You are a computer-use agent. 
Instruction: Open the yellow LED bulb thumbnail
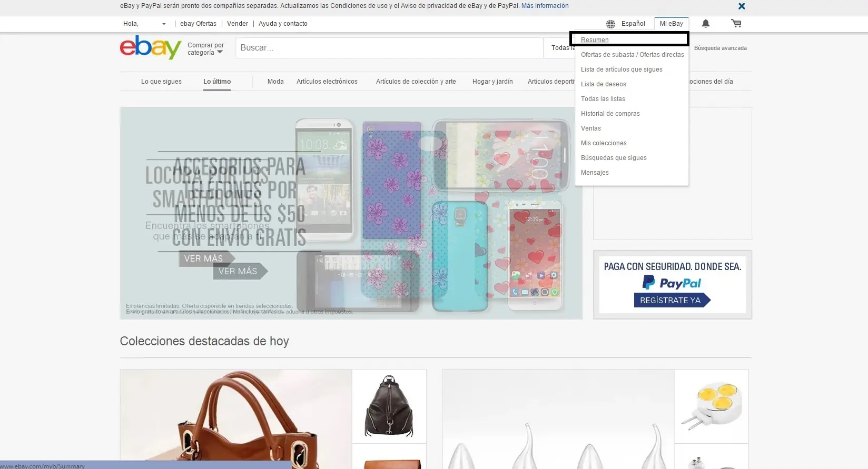[711, 406]
